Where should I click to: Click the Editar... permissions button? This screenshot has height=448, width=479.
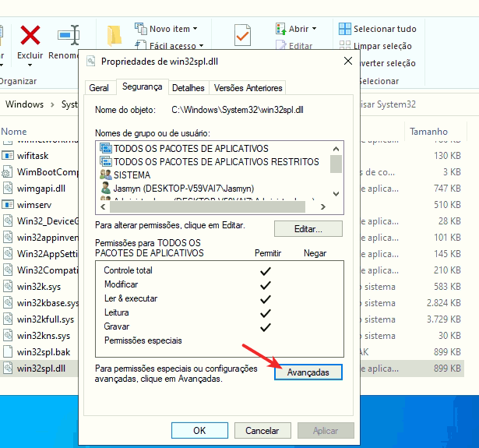(x=308, y=229)
